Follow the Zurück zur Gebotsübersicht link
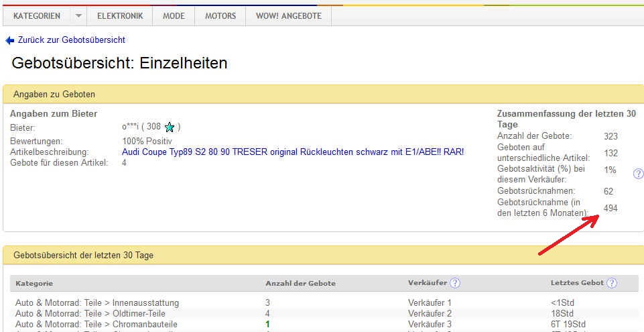This screenshot has height=332, width=644. (72, 40)
